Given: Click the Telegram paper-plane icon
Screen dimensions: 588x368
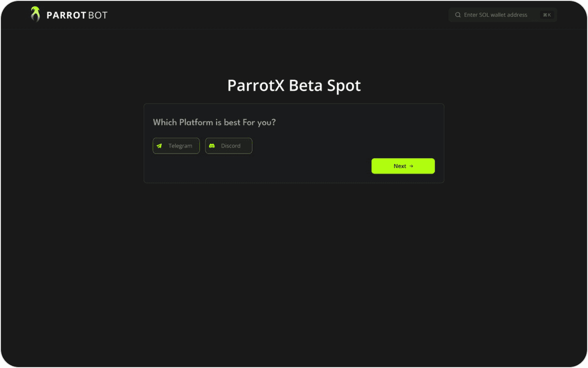Looking at the screenshot, I should click(159, 146).
